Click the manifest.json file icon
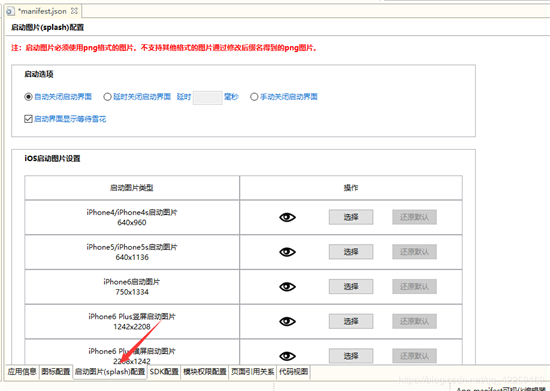550x391 pixels. coord(11,11)
